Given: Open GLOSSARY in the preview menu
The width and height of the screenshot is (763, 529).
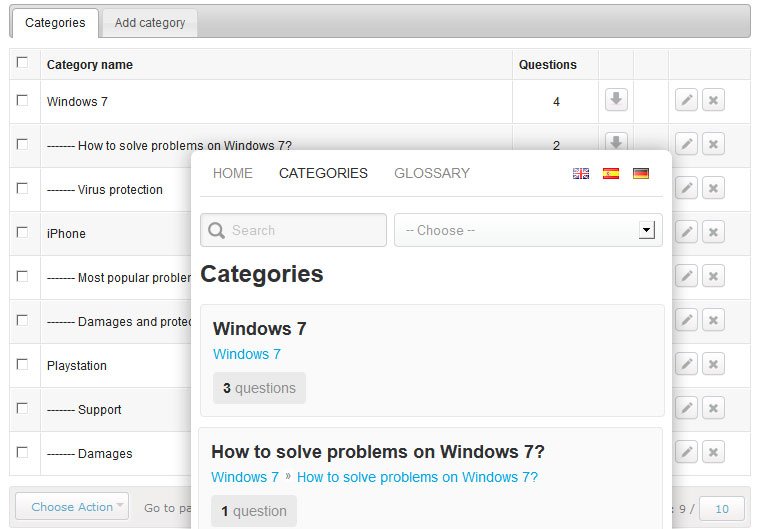Looking at the screenshot, I should [432, 173].
